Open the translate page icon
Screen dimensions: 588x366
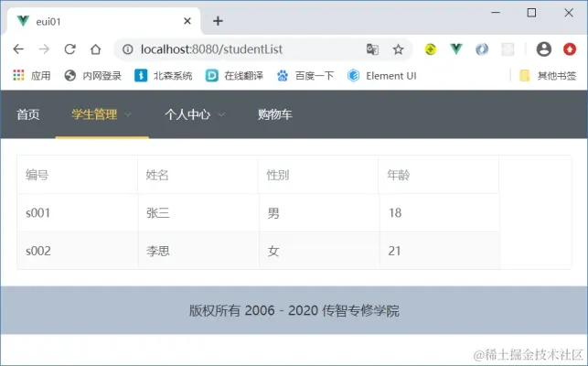(x=372, y=49)
